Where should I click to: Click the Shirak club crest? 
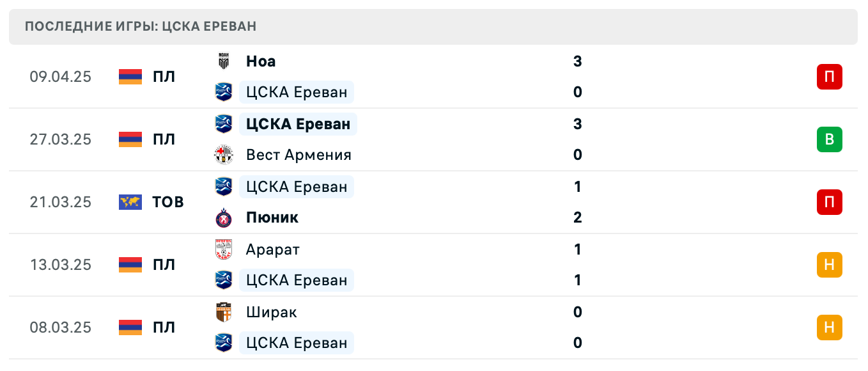coord(224,312)
